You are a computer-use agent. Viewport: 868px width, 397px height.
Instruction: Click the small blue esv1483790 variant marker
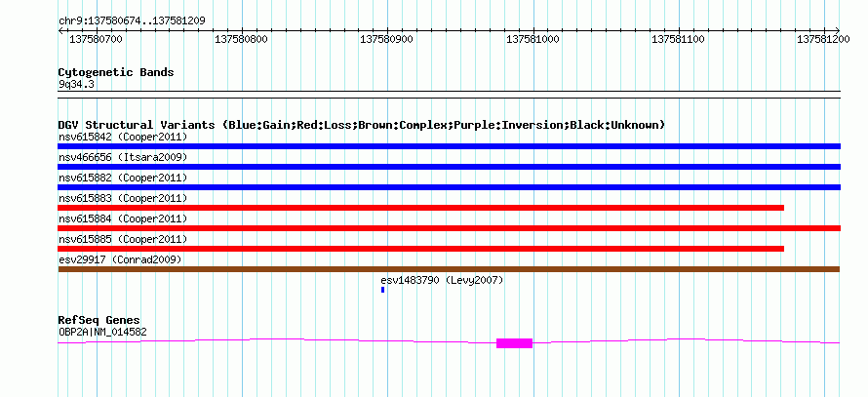coord(382,290)
